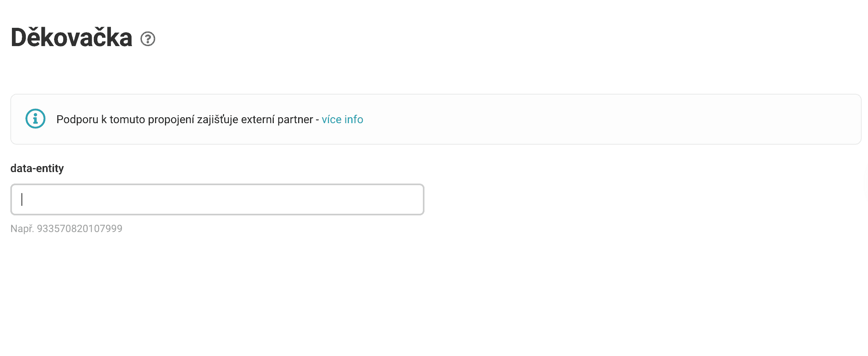Click the info icon in the notice banner
This screenshot has width=868, height=356.
click(x=35, y=119)
